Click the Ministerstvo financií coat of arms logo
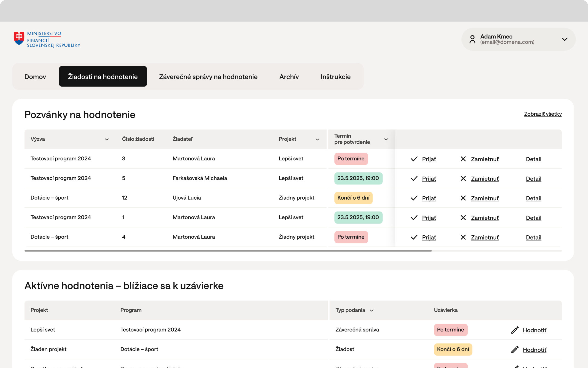This screenshot has height=368, width=588. (19, 39)
